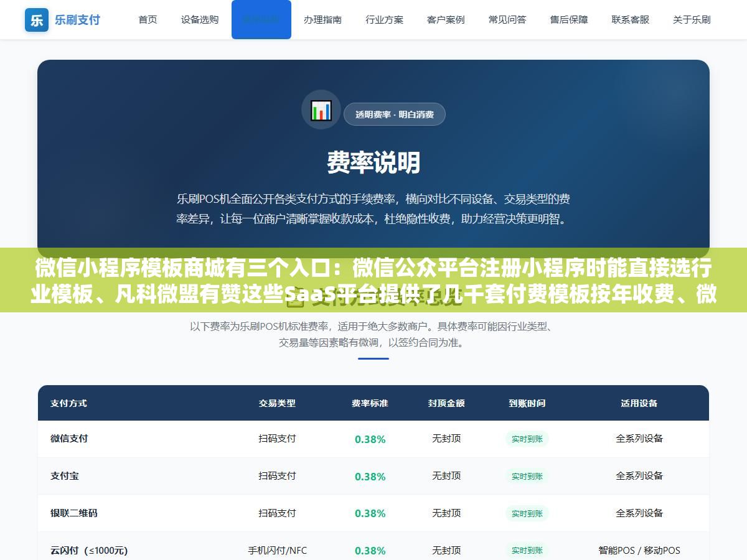Click the 适用设备 column header
The image size is (747, 560).
point(639,403)
